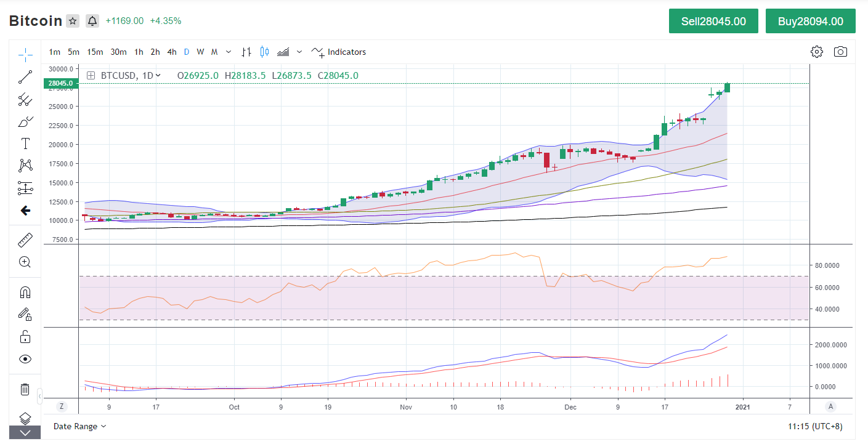Image resolution: width=868 pixels, height=444 pixels.
Task: Pick the ruler measure tool
Action: pyautogui.click(x=25, y=240)
